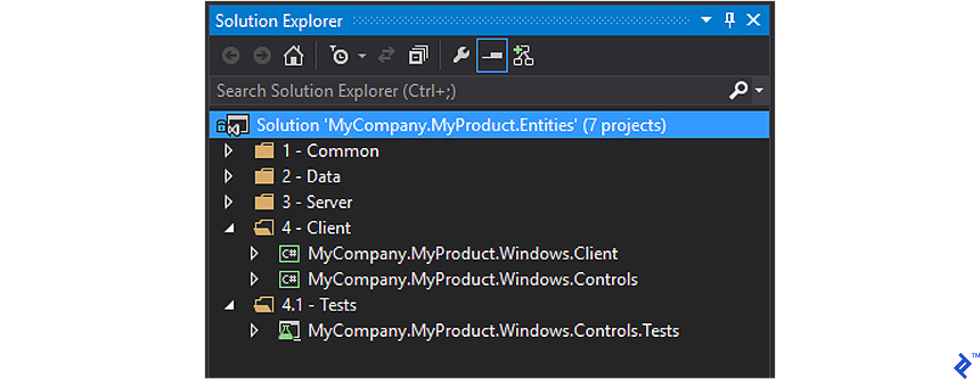Expand the MyCompany.MyProduct.Windows.Controls.Tests project
This screenshot has height=379, width=980.
254,331
